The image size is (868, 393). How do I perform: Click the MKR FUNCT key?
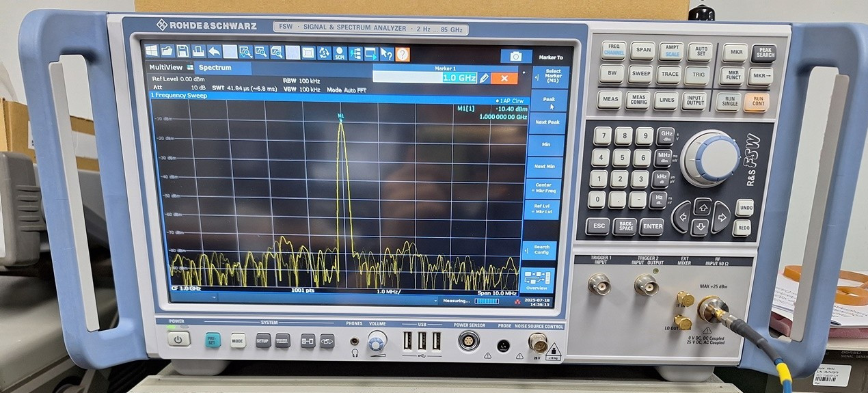click(733, 76)
